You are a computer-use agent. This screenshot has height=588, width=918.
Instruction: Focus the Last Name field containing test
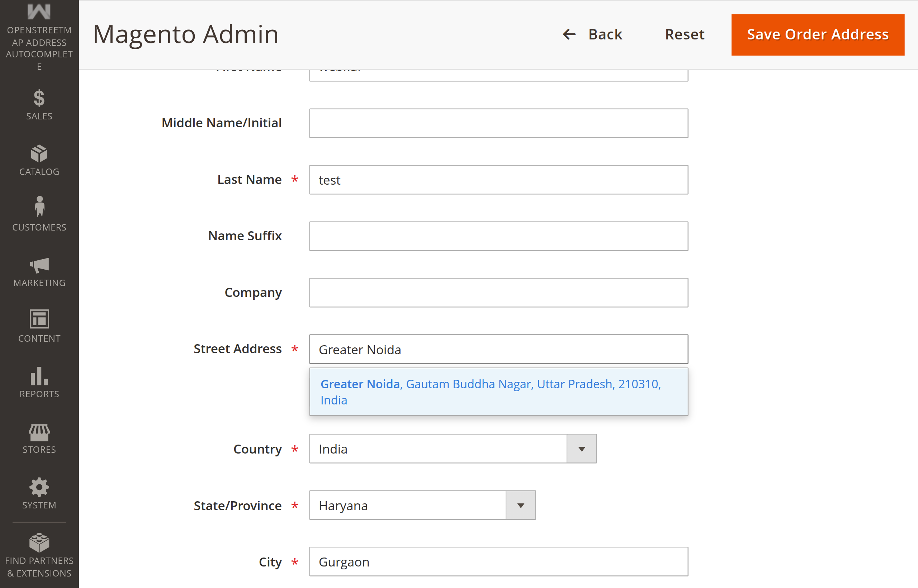pos(499,180)
